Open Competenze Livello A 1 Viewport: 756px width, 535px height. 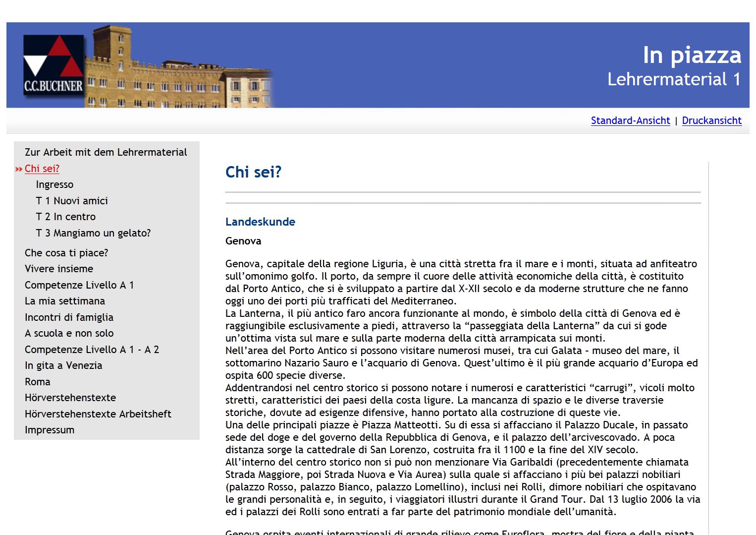79,285
